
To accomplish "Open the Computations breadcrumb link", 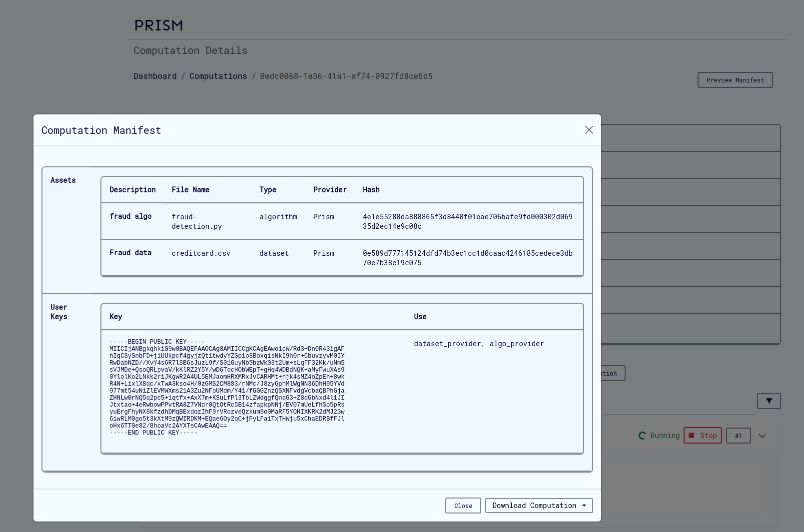I will click(x=218, y=76).
